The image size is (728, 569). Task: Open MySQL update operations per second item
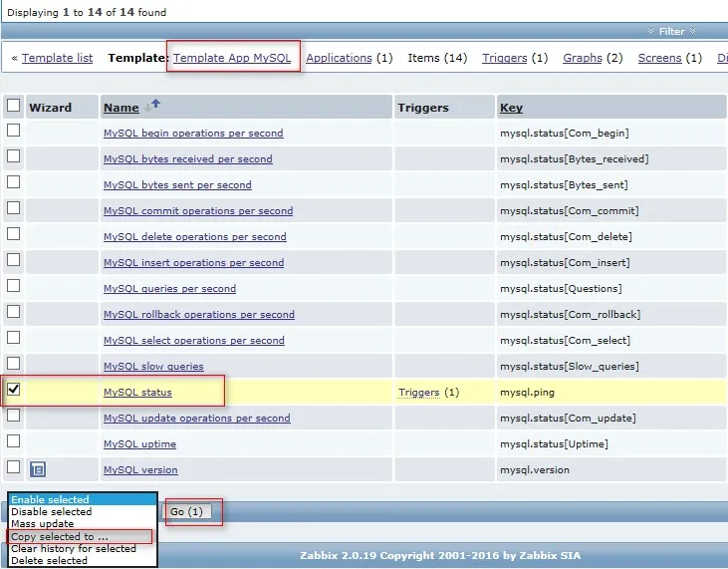[197, 419]
